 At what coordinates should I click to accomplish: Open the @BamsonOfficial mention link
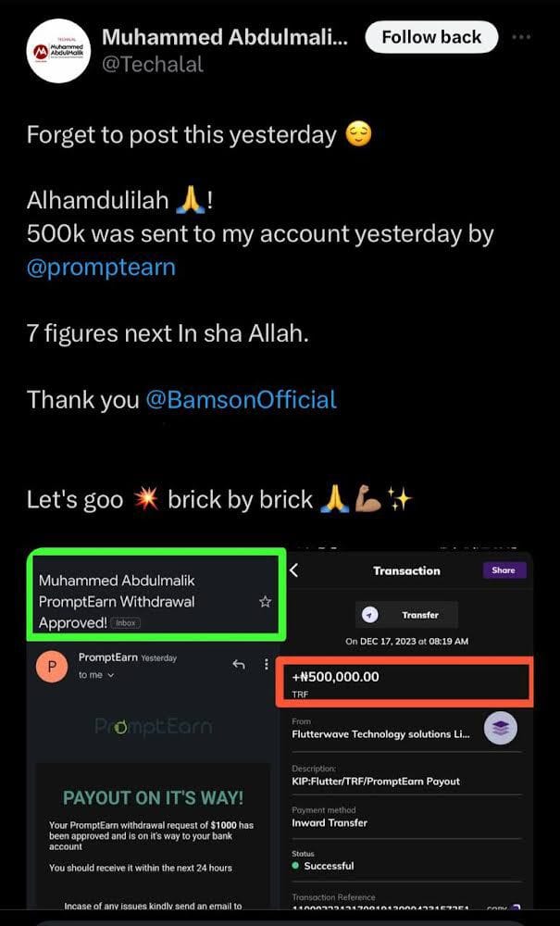(242, 400)
